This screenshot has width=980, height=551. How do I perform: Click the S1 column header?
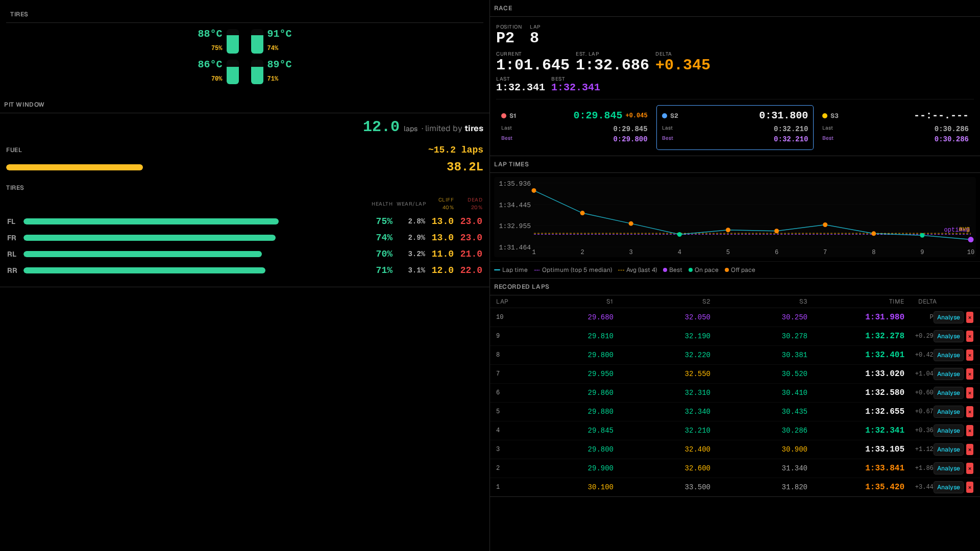coord(609,302)
